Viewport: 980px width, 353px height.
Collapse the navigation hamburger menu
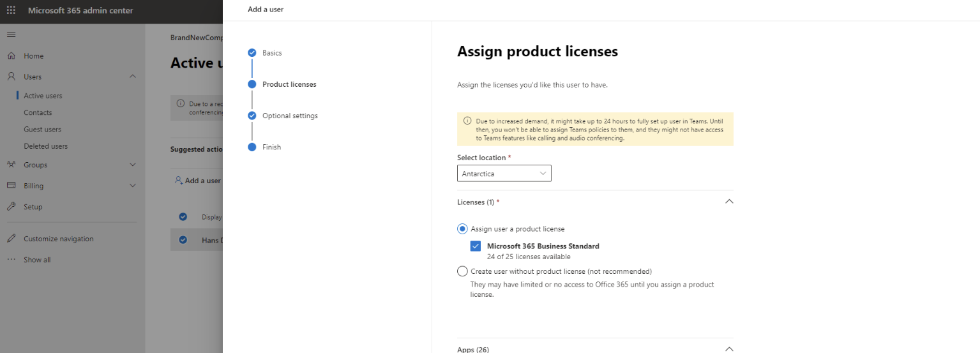[11, 34]
